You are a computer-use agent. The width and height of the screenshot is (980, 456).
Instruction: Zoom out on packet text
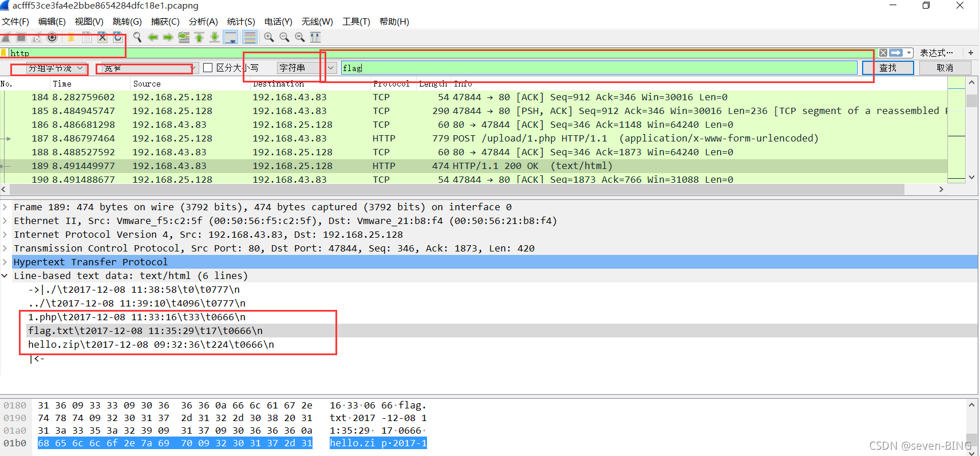(x=284, y=37)
